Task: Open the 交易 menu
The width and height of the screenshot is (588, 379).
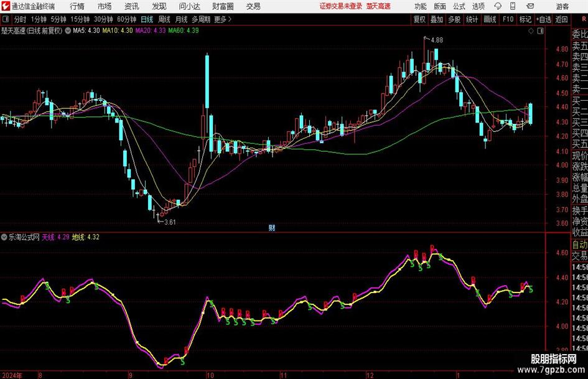Action: tap(253, 6)
